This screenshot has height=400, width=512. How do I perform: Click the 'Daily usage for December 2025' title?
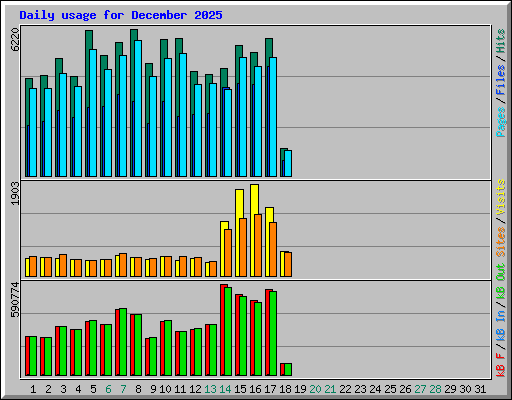121,15
